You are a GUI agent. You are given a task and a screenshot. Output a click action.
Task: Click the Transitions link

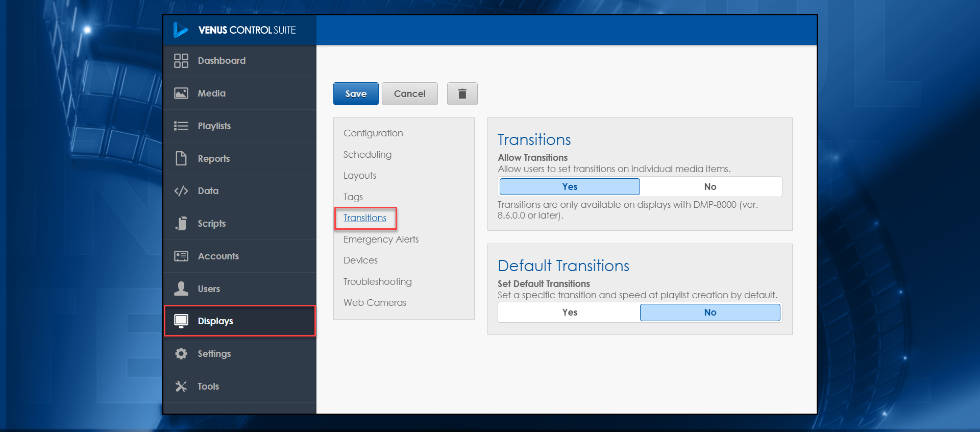(x=365, y=218)
